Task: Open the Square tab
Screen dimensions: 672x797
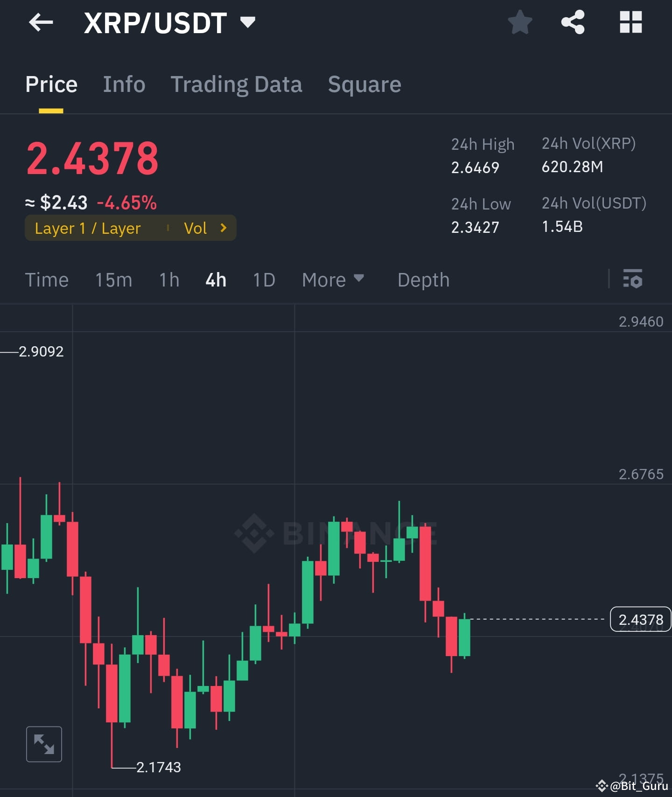Action: click(364, 84)
